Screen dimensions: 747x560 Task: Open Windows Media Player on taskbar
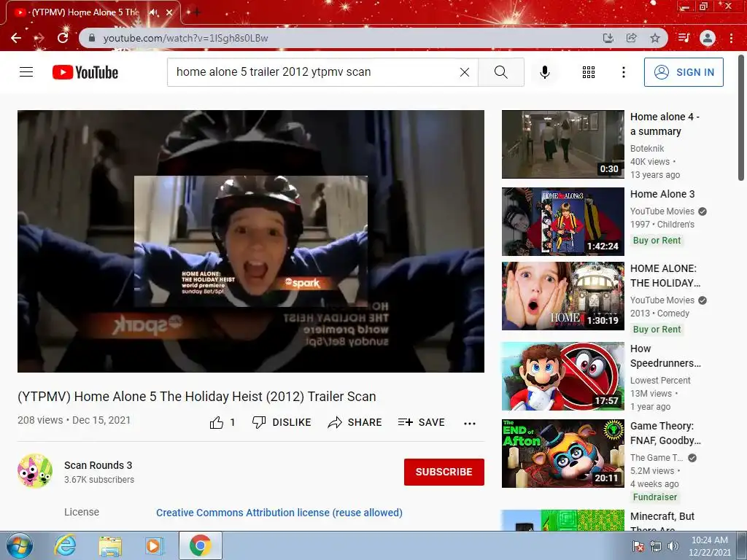pyautogui.click(x=154, y=545)
